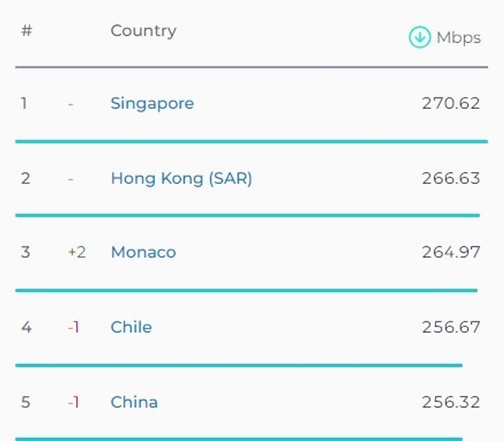Viewport: 504px width, 441px height.
Task: Click the -1 rank change for China
Action: pyautogui.click(x=74, y=402)
